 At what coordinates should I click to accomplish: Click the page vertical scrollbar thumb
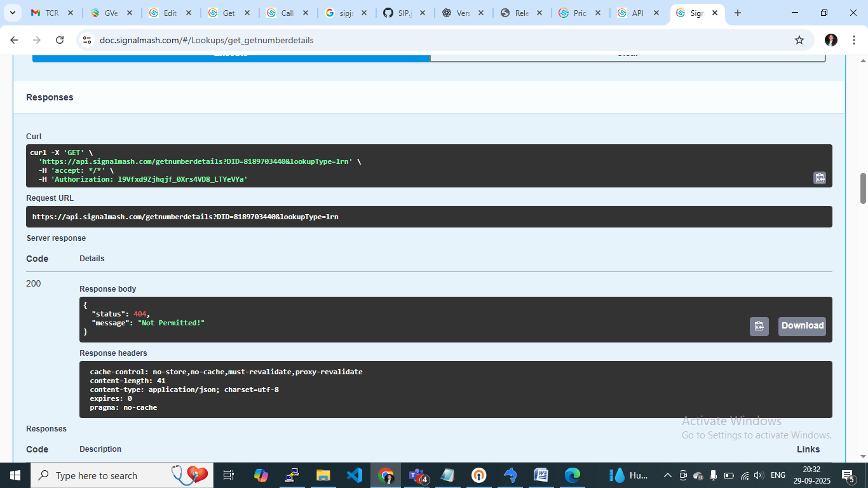[x=863, y=188]
